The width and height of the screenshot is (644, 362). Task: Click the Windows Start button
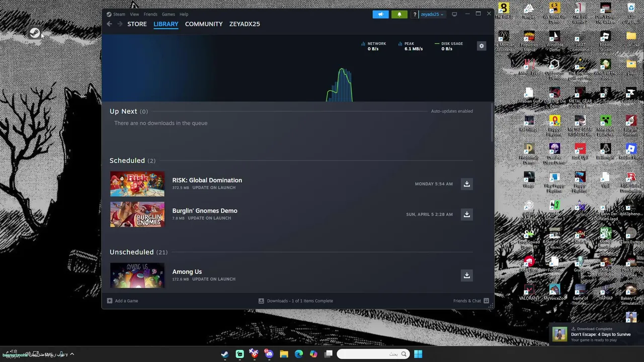(418, 354)
